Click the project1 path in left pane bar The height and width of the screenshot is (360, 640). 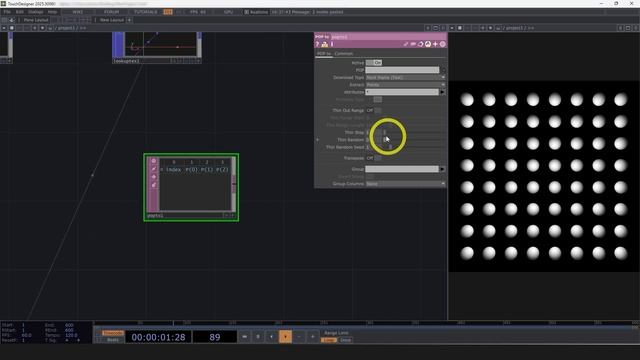coord(66,28)
